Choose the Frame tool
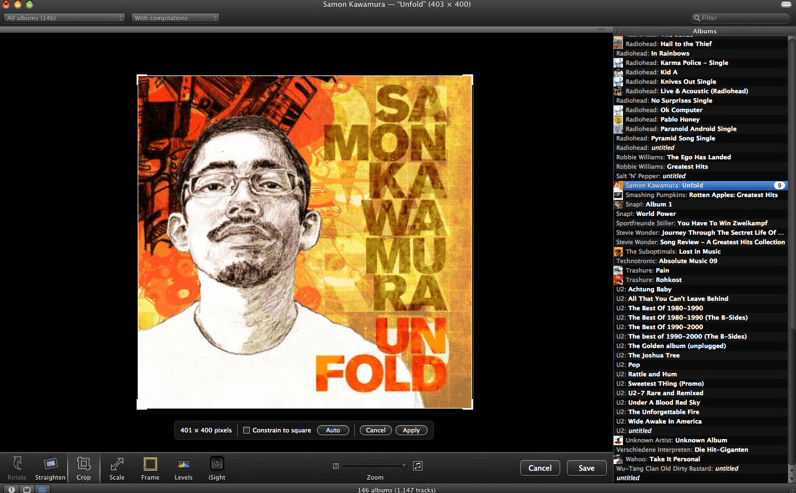 (x=150, y=468)
